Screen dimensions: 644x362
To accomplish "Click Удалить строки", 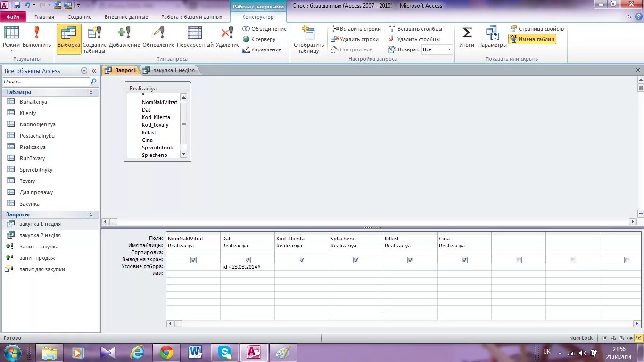I will pyautogui.click(x=355, y=39).
